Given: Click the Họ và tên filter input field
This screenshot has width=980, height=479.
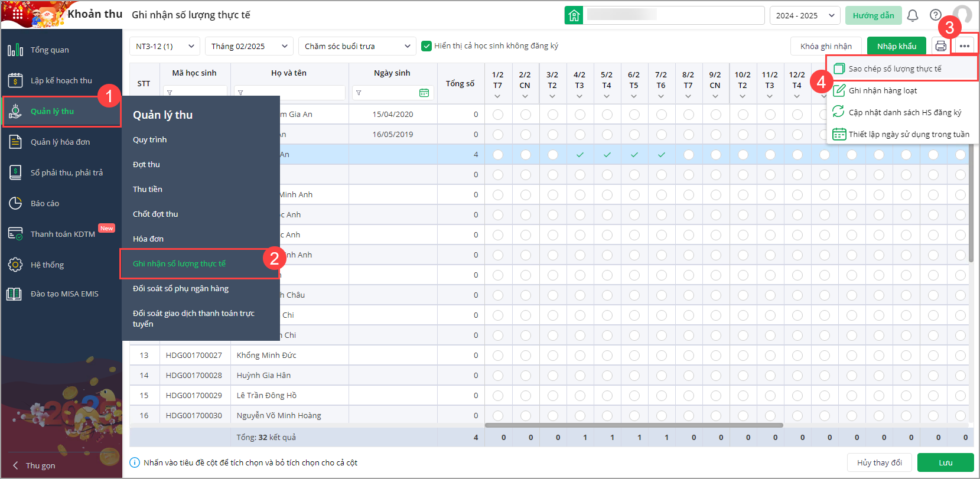Looking at the screenshot, I should (289, 93).
